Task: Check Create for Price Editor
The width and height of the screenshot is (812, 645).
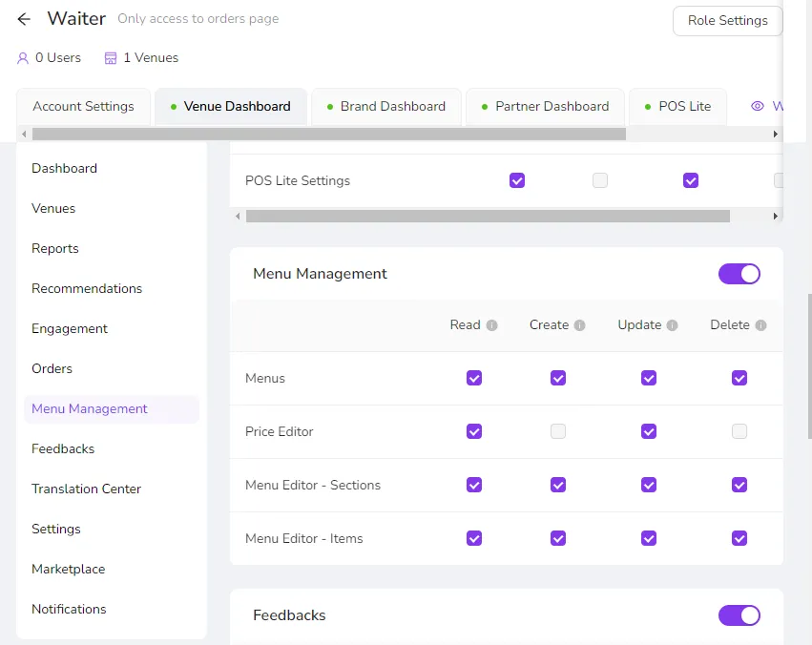Action: point(558,431)
